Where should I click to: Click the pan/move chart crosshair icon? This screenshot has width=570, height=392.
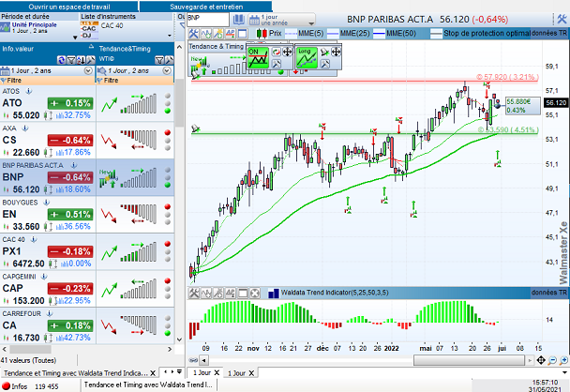click(x=541, y=360)
